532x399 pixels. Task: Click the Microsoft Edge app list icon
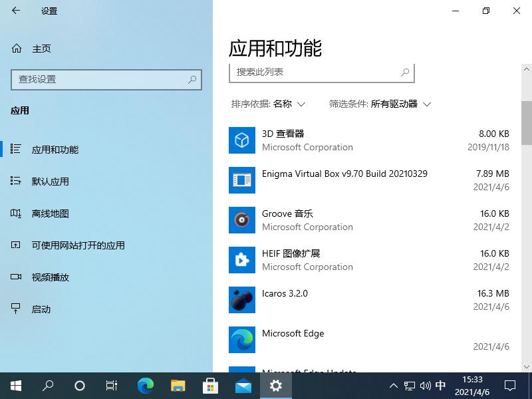(x=242, y=340)
